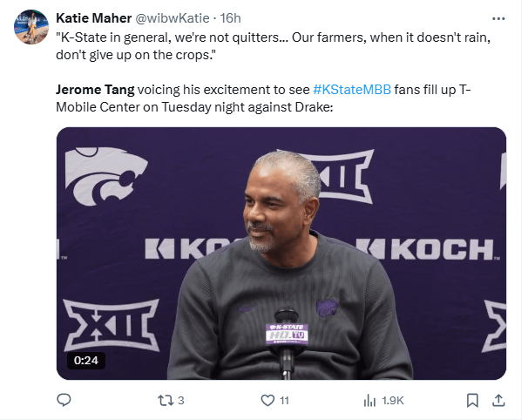Viewport: 528px width, 420px height.
Task: Click the 1.9K views count
Action: click(x=393, y=401)
